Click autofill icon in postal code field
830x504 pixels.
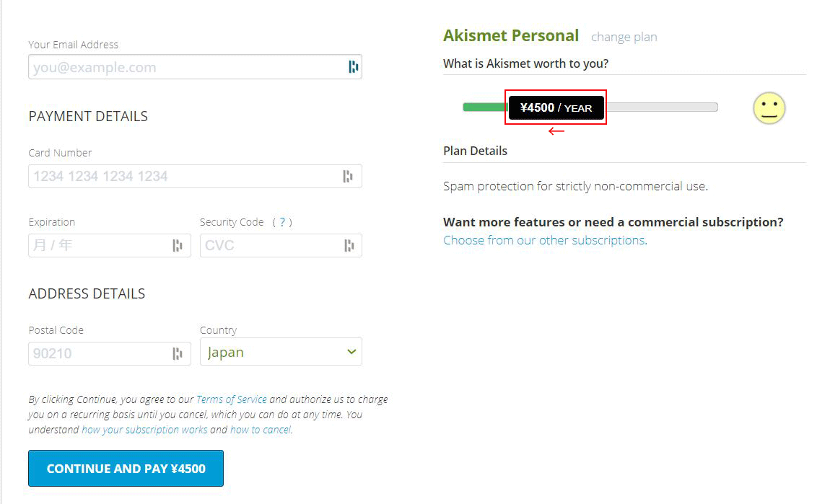point(177,353)
